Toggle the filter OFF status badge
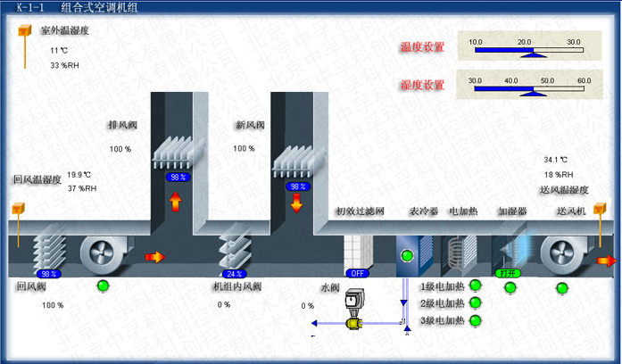This screenshot has width=622, height=364. pos(357,273)
